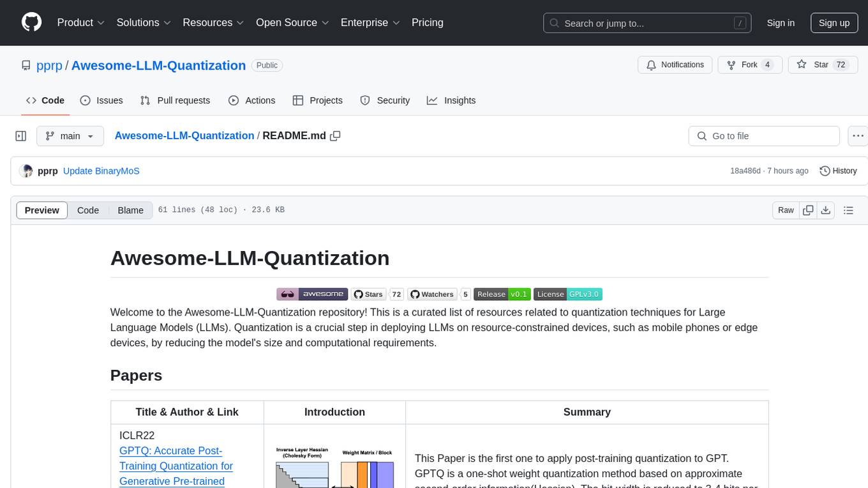Click the awesome badge
The width and height of the screenshot is (868, 488).
pyautogui.click(x=312, y=294)
